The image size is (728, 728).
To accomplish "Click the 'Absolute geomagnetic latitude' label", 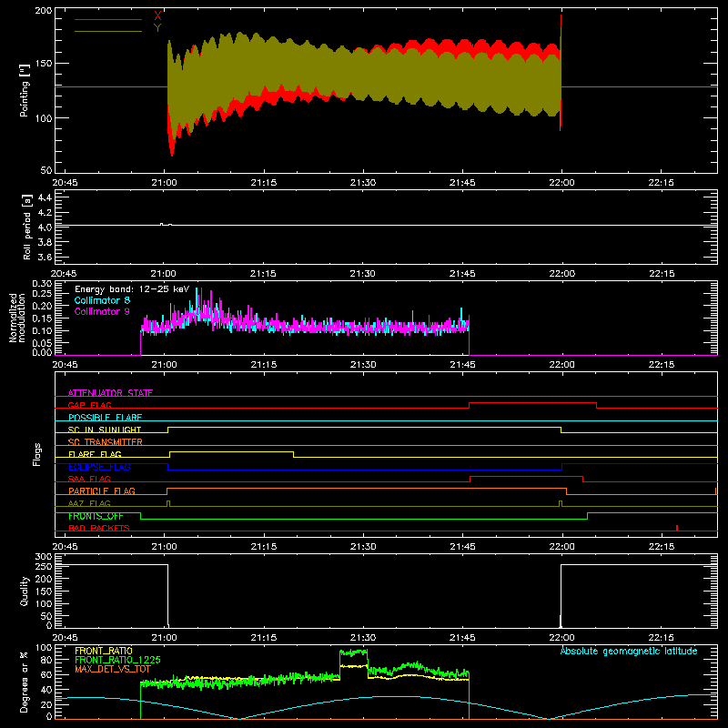I will pyautogui.click(x=629, y=651).
